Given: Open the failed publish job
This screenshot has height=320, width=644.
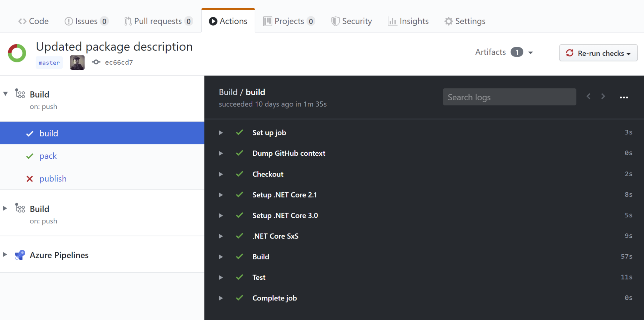Looking at the screenshot, I should click(53, 179).
